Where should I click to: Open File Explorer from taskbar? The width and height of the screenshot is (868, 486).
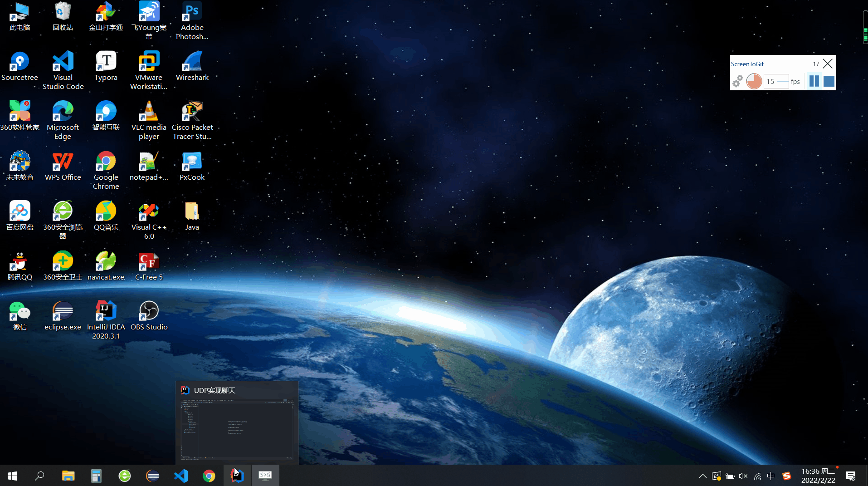coord(68,476)
